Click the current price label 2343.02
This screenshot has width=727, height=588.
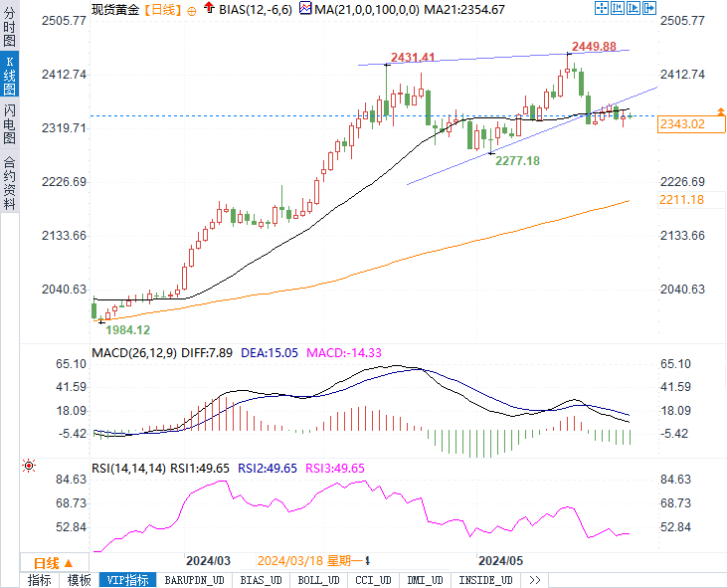click(681, 124)
